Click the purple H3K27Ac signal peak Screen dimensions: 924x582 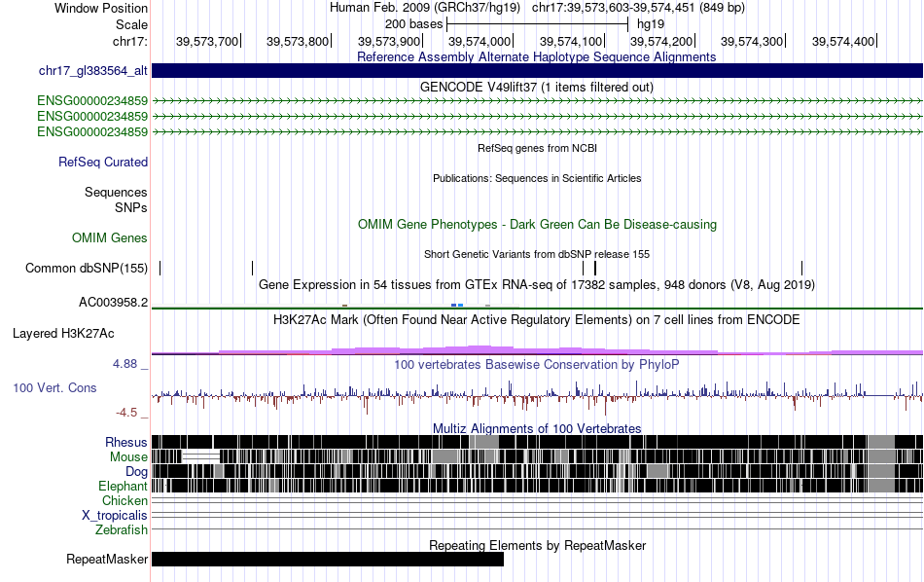coord(480,349)
